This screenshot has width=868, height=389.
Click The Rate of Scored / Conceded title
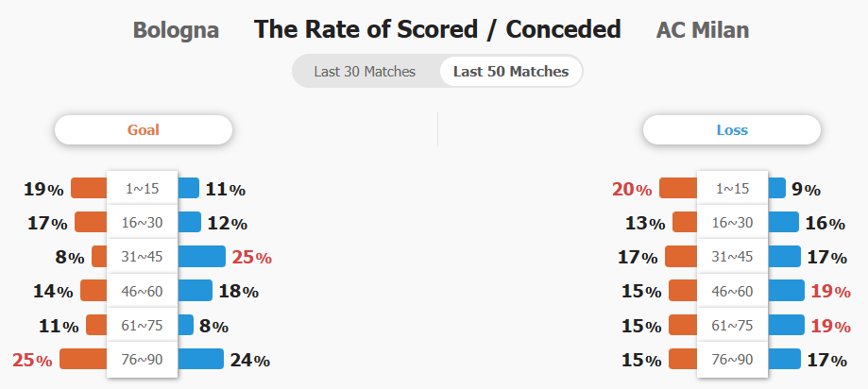click(437, 29)
